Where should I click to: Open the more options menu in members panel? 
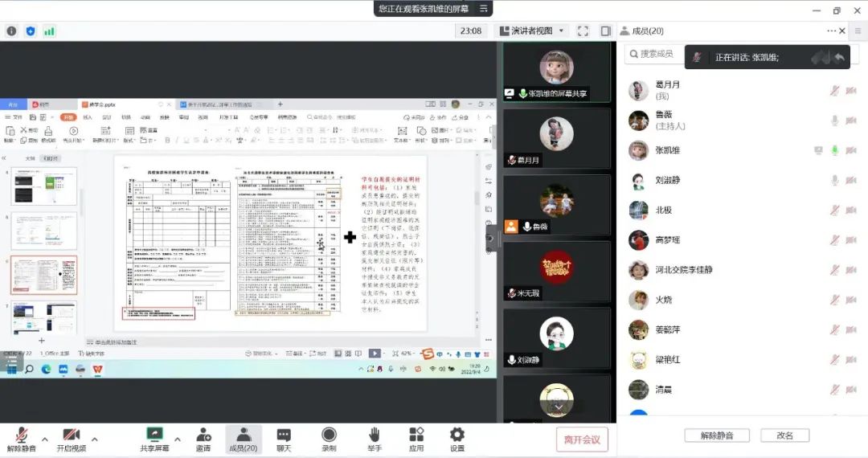coord(831,31)
